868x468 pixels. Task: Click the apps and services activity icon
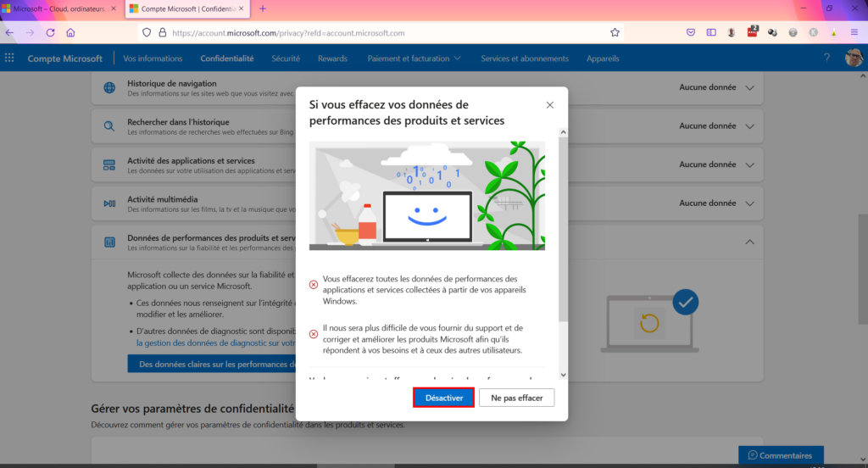pyautogui.click(x=109, y=165)
